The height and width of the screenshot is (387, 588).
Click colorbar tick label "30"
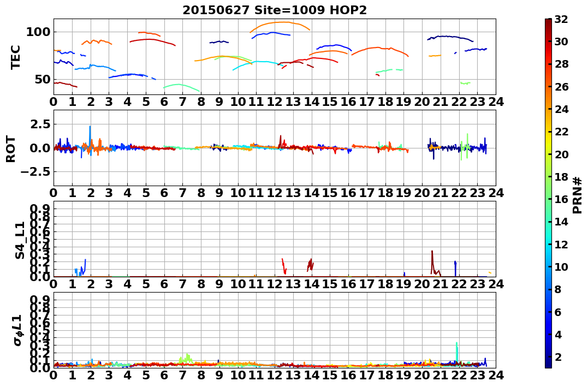(x=561, y=41)
